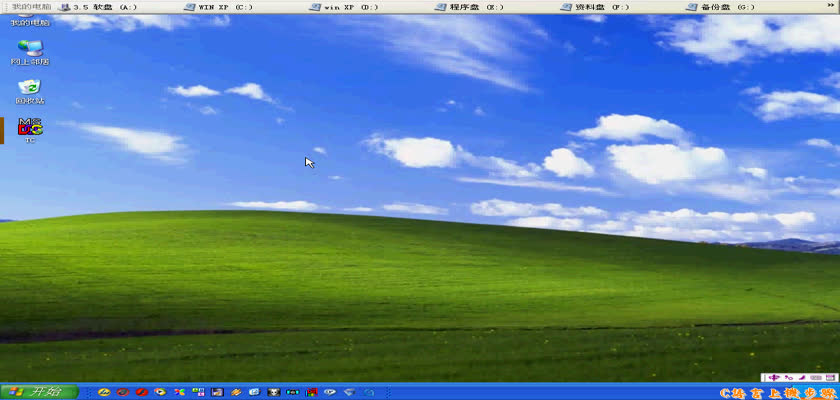
Task: Select the TC MS-DOS desktop shortcut
Action: pyautogui.click(x=30, y=130)
